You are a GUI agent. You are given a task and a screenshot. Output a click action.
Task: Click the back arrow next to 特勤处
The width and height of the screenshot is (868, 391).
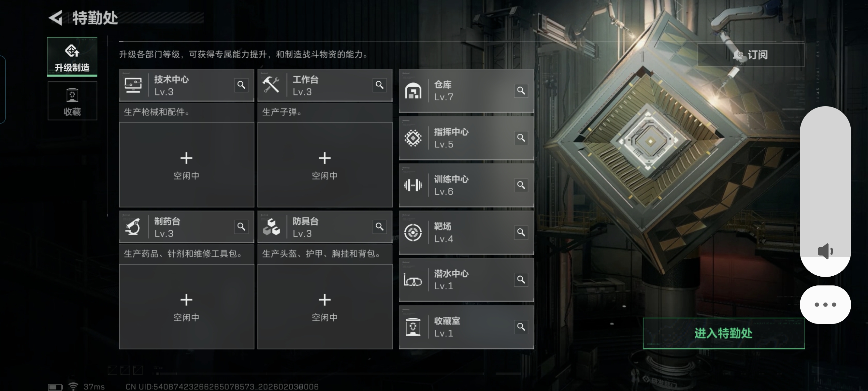tap(56, 18)
